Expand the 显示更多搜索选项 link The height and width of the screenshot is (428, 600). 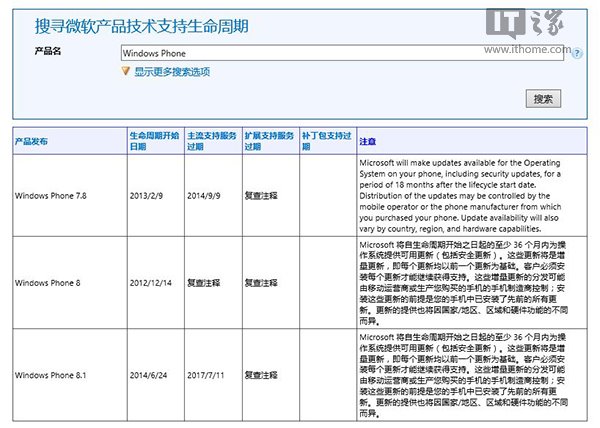pos(172,71)
